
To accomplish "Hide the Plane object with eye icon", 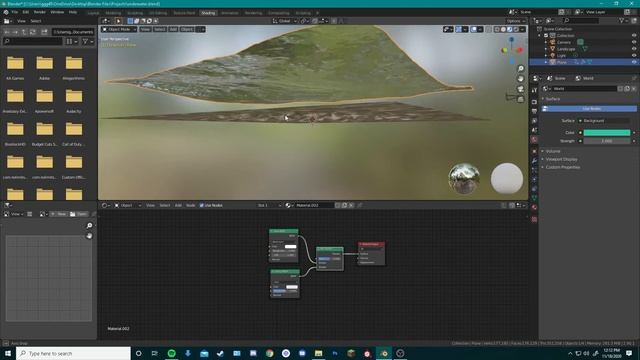I will pyautogui.click(x=634, y=62).
